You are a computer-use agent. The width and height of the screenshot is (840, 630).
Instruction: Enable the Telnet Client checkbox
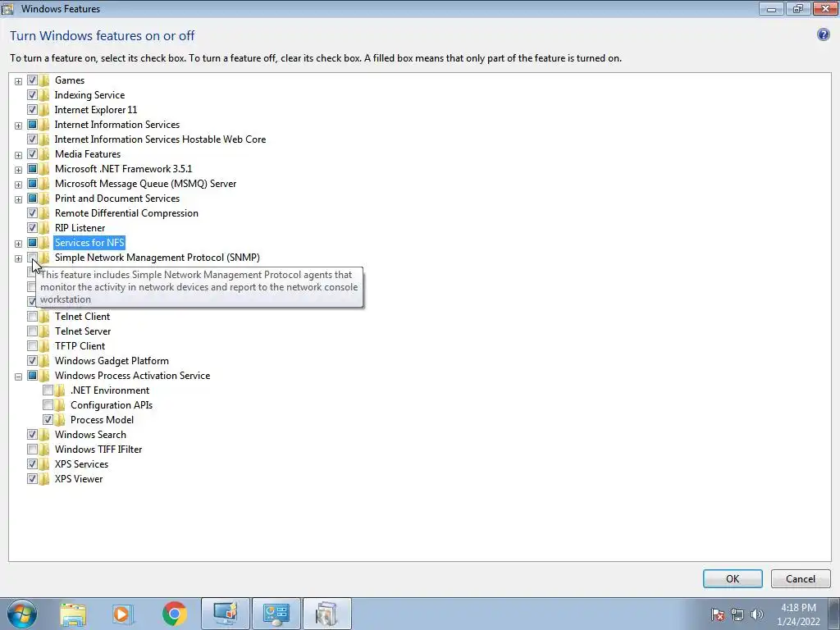tap(32, 317)
